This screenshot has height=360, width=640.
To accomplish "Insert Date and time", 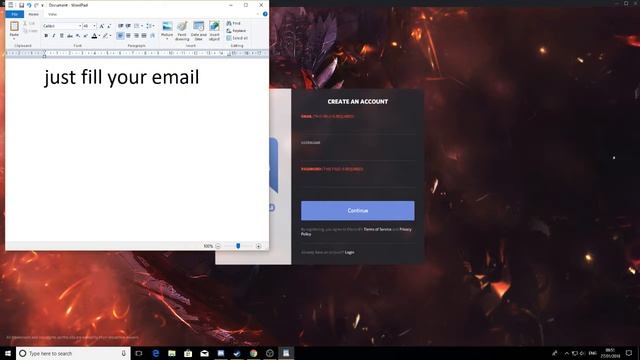I will coord(199,31).
